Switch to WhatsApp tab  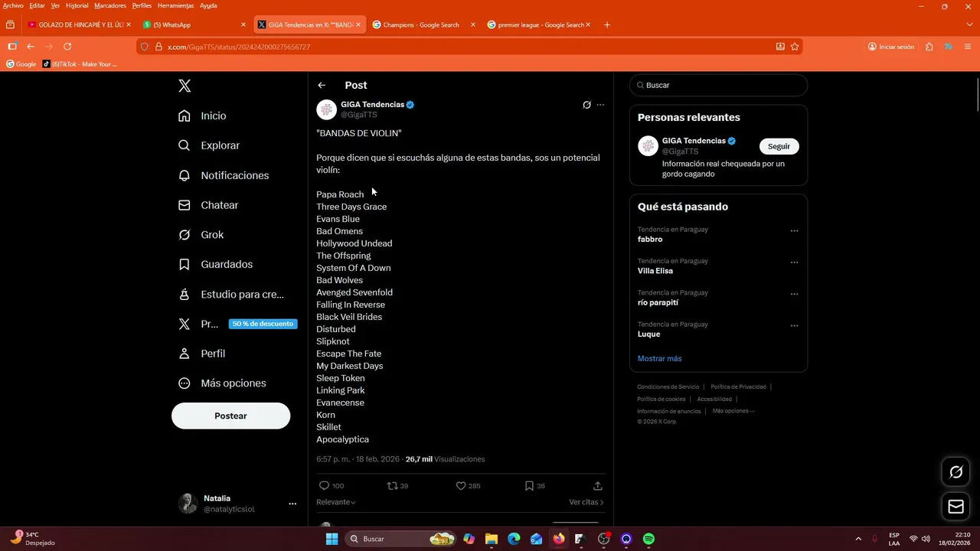click(194, 24)
